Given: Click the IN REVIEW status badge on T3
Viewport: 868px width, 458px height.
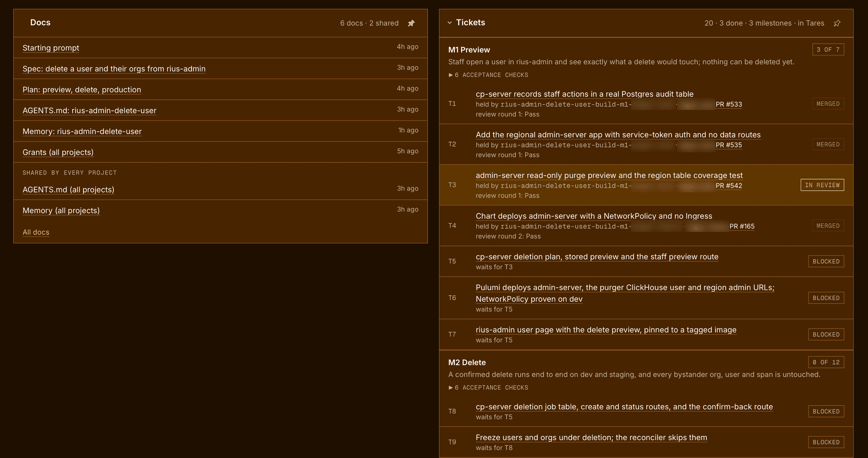Looking at the screenshot, I should 822,185.
